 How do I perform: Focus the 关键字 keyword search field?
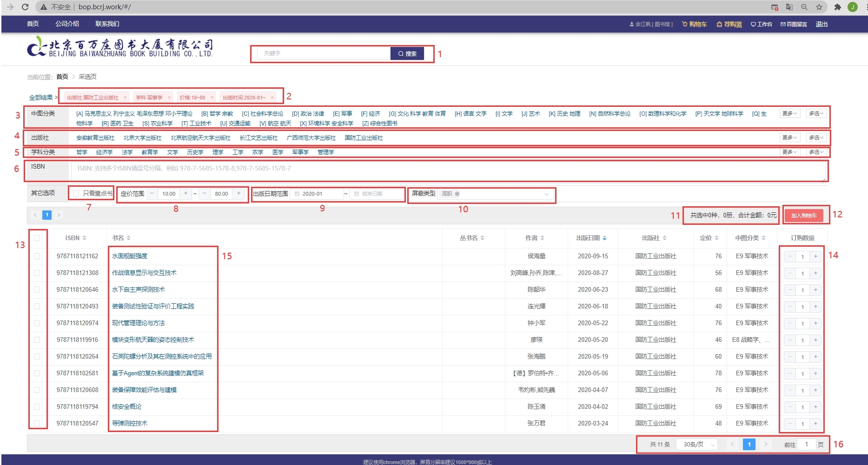tap(324, 53)
